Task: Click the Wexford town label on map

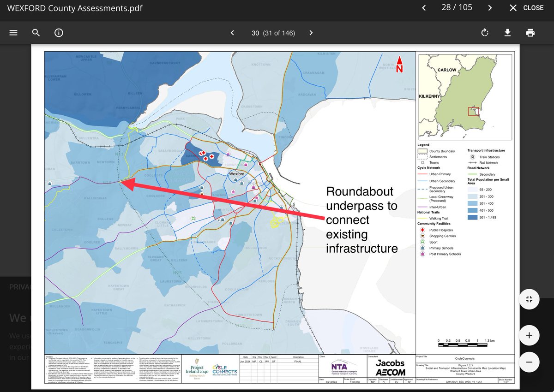Action: click(236, 174)
